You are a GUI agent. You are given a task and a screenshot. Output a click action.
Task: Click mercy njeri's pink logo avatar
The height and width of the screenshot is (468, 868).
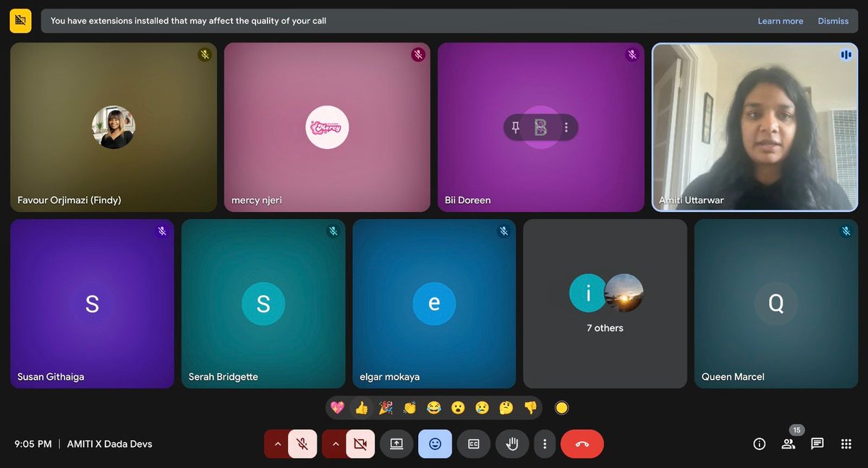pos(327,127)
